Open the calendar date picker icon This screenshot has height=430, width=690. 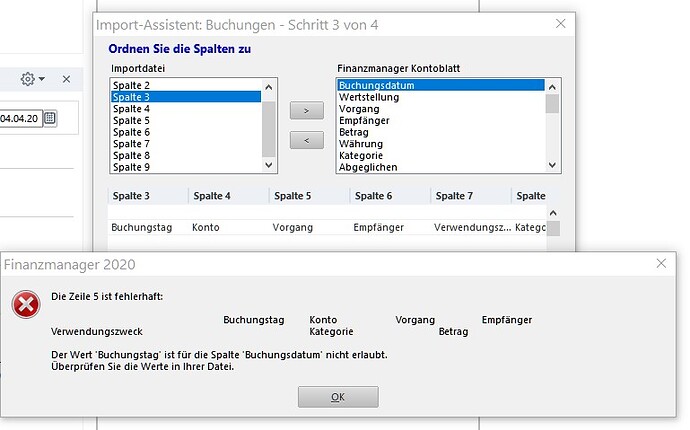tap(50, 118)
